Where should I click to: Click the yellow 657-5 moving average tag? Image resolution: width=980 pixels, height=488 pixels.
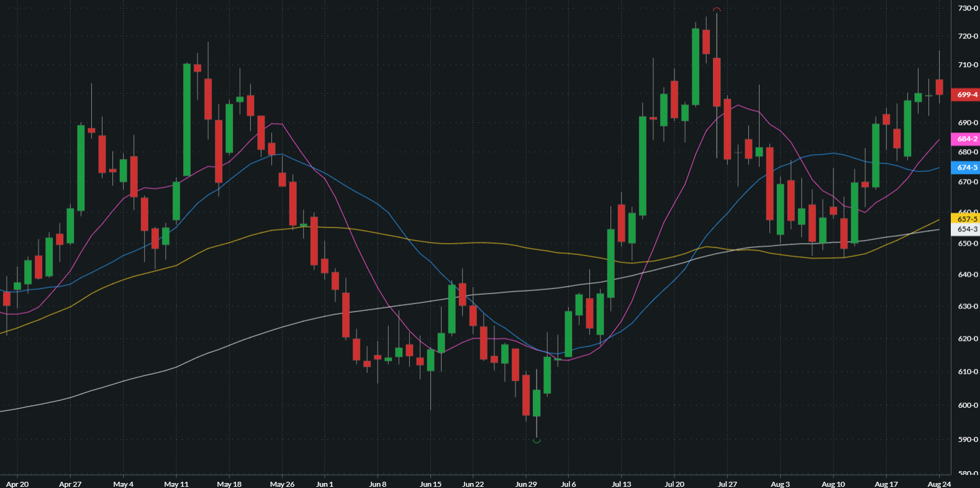click(x=965, y=219)
